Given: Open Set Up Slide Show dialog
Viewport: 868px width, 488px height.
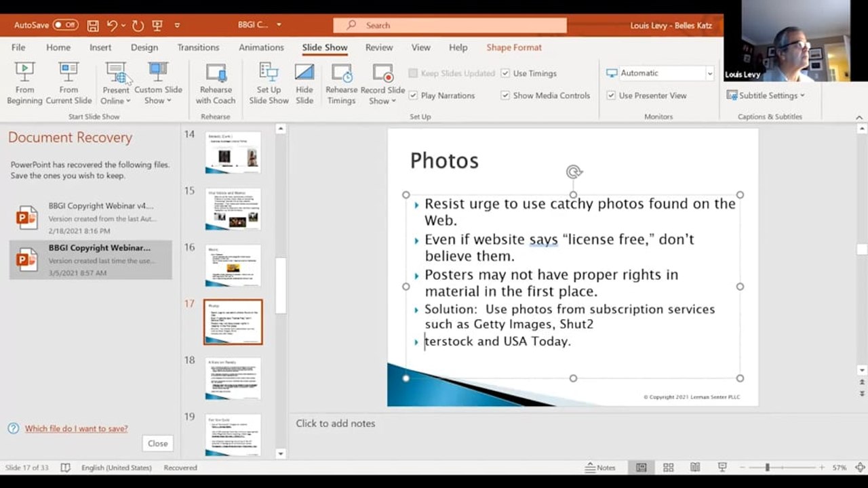Looking at the screenshot, I should [x=269, y=83].
